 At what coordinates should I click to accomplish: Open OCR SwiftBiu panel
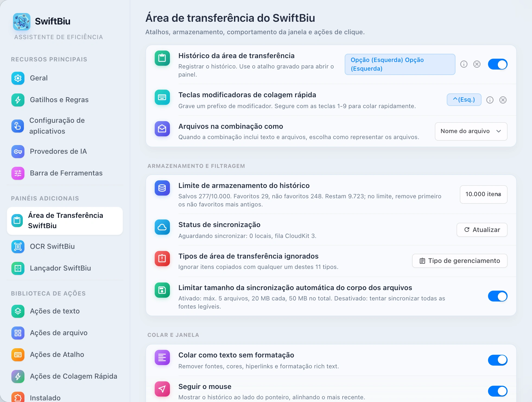[x=65, y=247]
